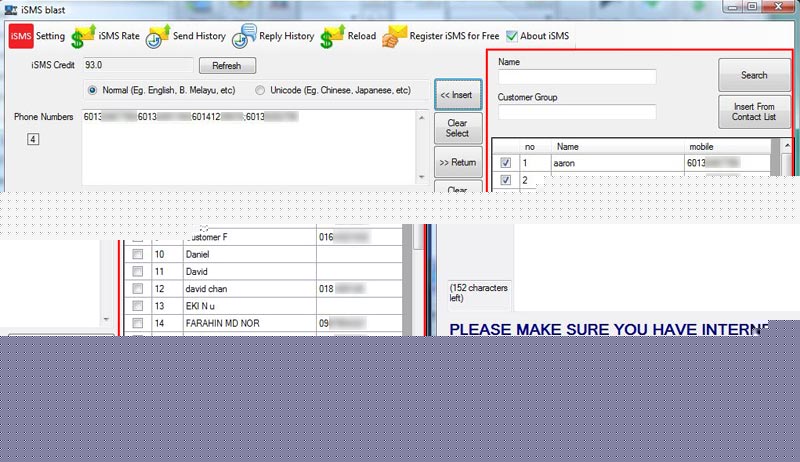Click the Register iSMS for Free icon
800x462 pixels.
point(394,37)
